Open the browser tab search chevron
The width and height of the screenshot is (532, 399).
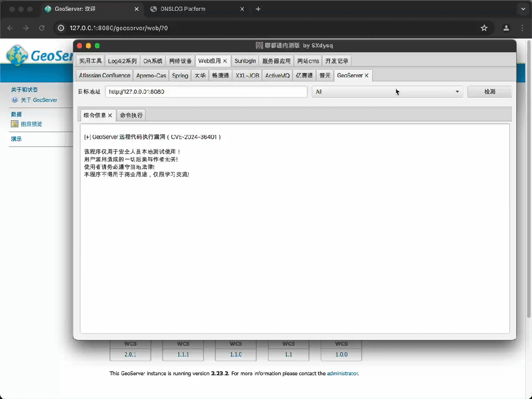click(x=523, y=9)
